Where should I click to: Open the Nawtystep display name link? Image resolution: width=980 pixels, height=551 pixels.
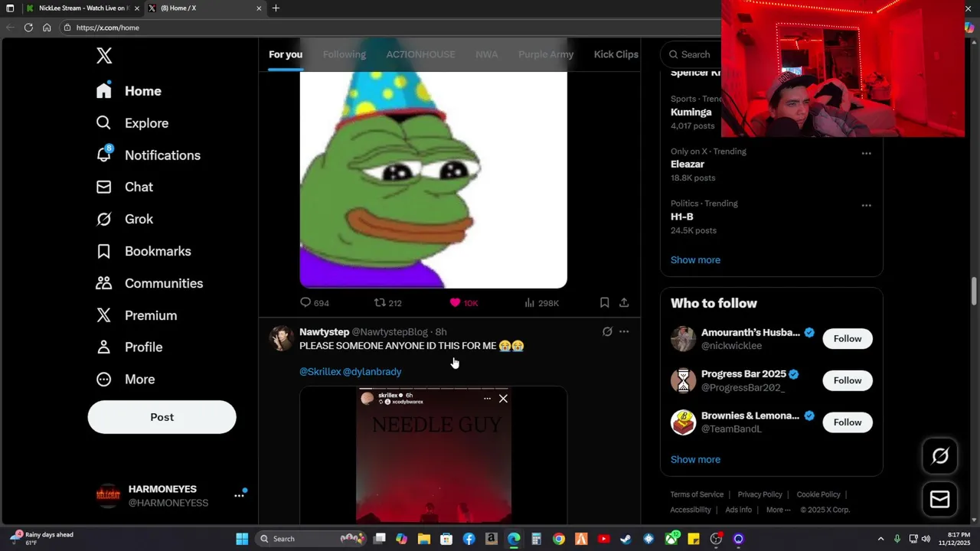tap(324, 331)
